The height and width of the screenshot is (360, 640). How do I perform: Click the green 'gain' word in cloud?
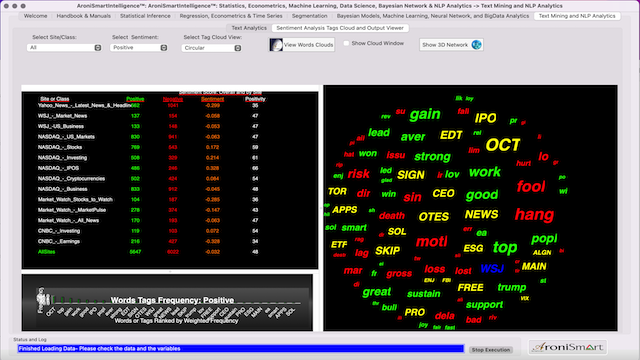pyautogui.click(x=425, y=114)
